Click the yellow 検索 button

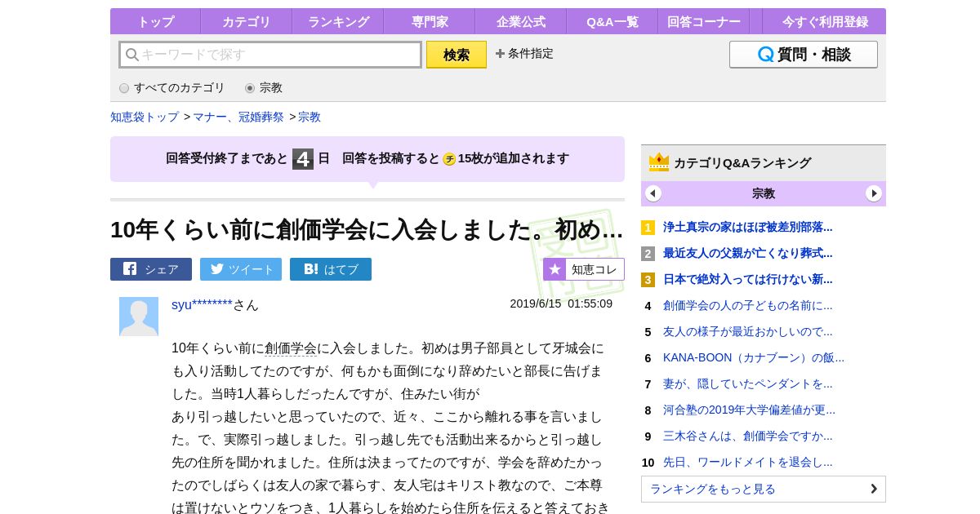(x=457, y=55)
